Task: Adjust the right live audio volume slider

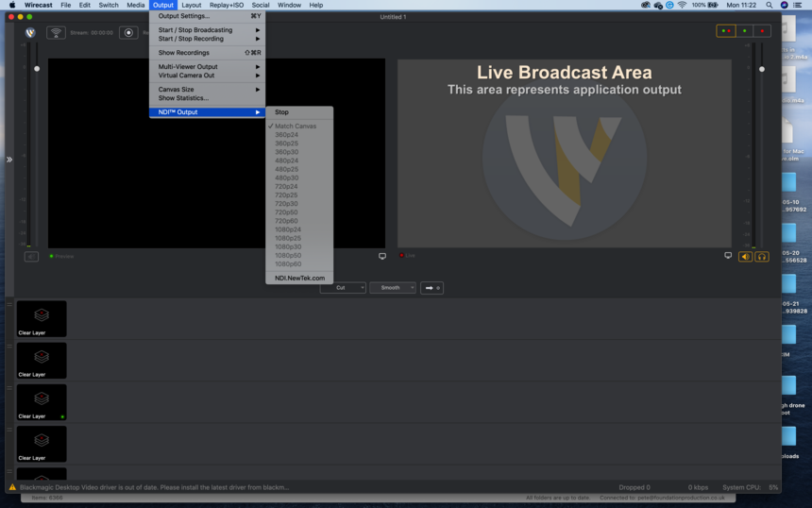Action: pos(762,69)
